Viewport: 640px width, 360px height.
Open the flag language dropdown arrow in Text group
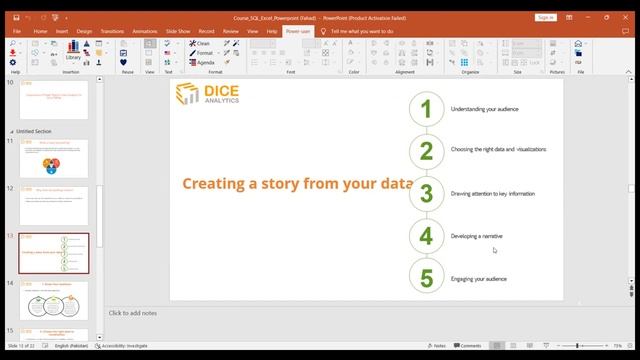pos(175,53)
